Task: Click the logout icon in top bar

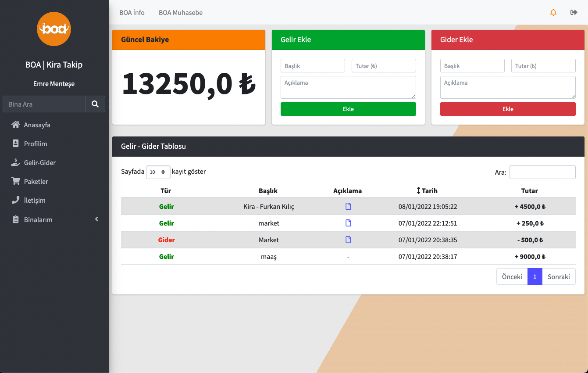Action: 574,12
